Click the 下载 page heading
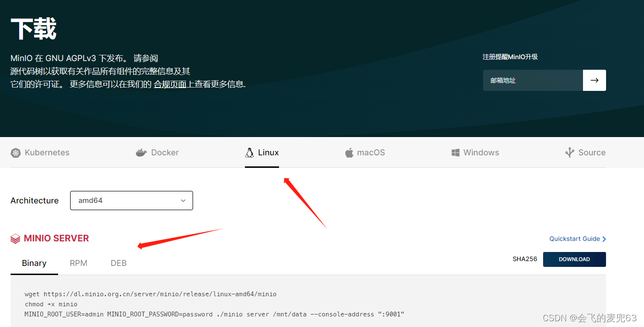This screenshot has height=327, width=644. tap(34, 29)
